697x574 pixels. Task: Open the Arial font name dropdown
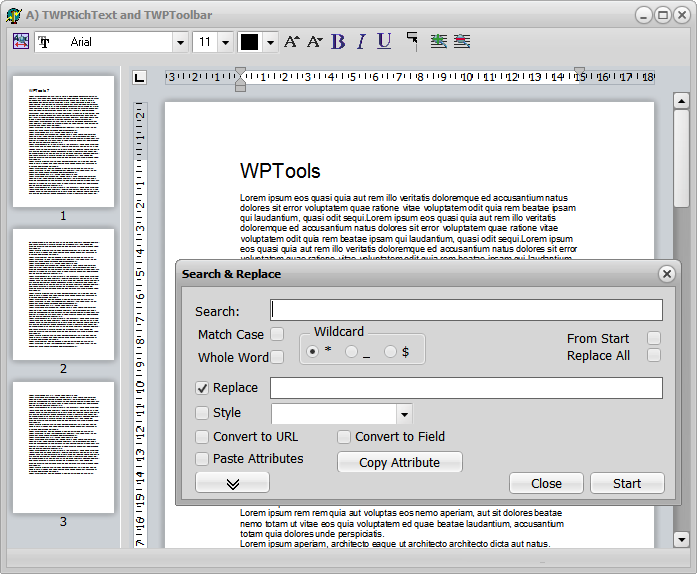(180, 42)
